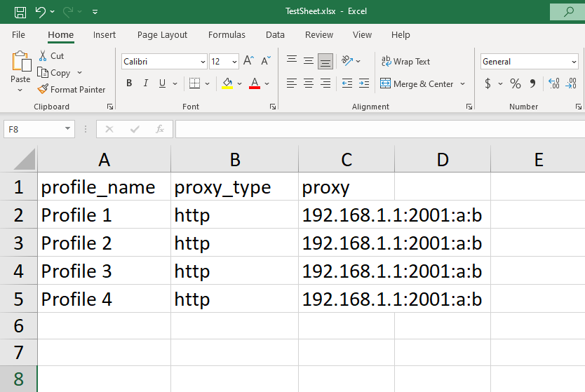
Task: Switch to the Formulas tab
Action: 227,34
